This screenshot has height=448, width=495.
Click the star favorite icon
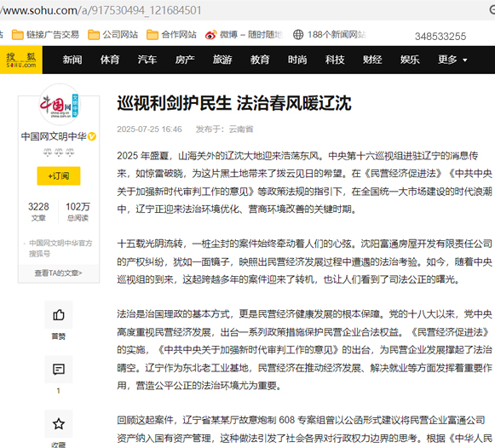tap(59, 423)
